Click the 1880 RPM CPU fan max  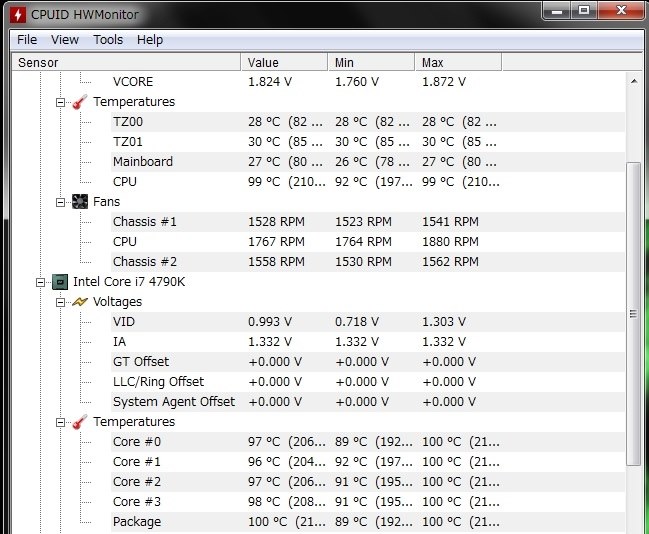[450, 241]
